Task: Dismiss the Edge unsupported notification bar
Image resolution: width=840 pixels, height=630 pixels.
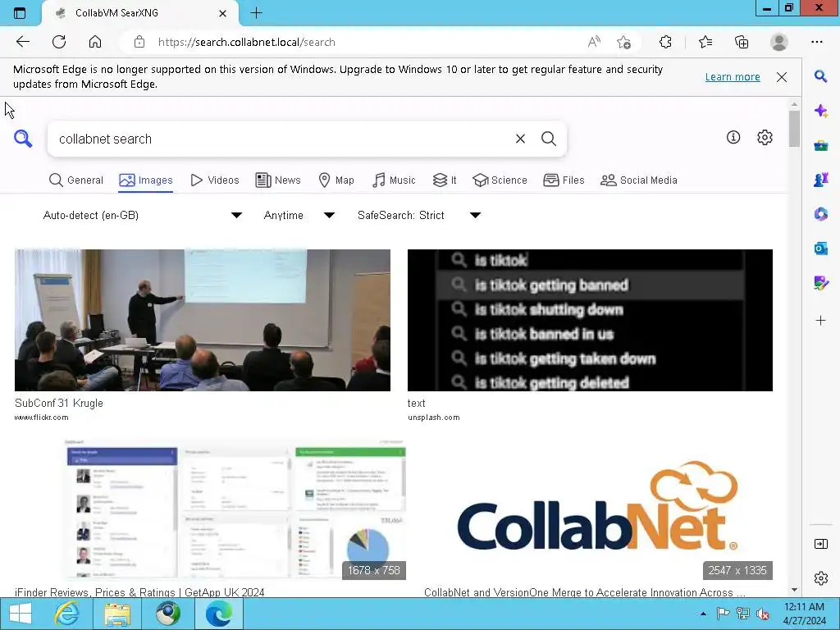Action: tap(782, 77)
